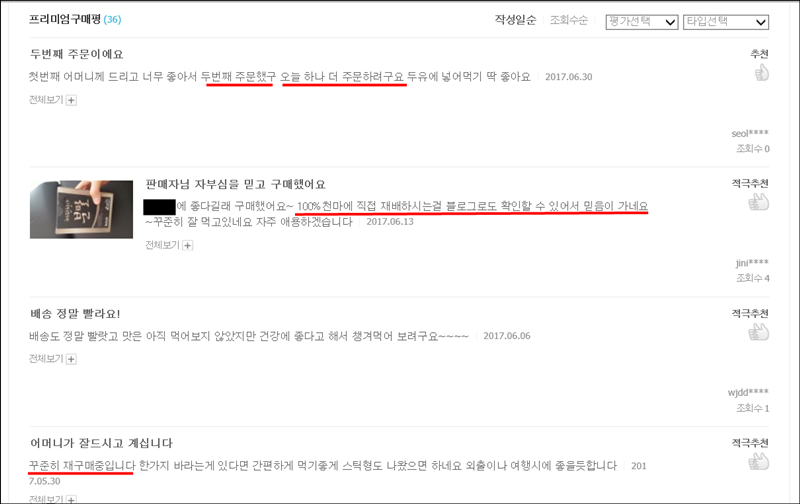Viewport: 800px width, 504px height.
Task: Expand 전체보기 under 어머니가 잘드시고 계십니다 review
Action: pos(53,499)
